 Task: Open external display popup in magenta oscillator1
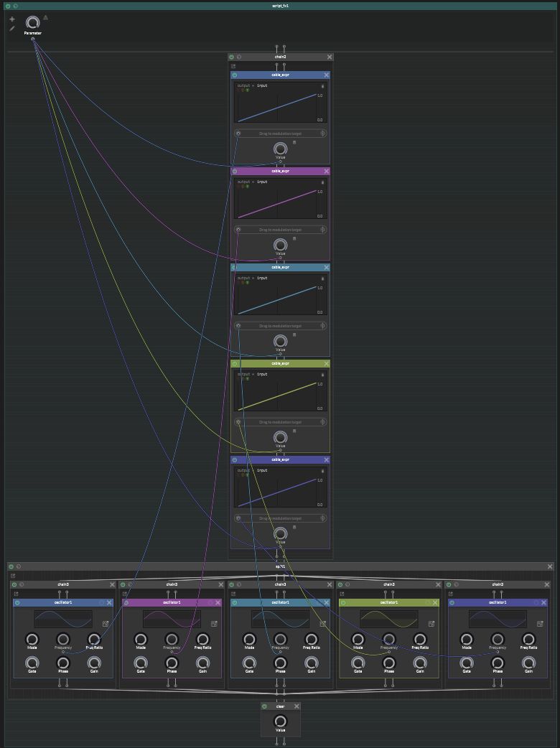click(214, 624)
